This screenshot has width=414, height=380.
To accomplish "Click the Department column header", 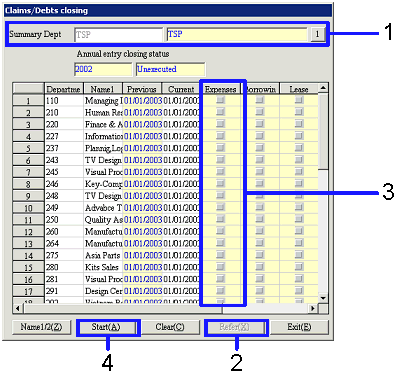I will [64, 89].
